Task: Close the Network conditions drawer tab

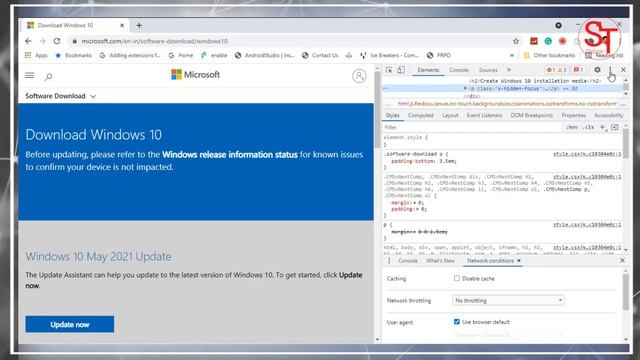Action: [x=519, y=260]
